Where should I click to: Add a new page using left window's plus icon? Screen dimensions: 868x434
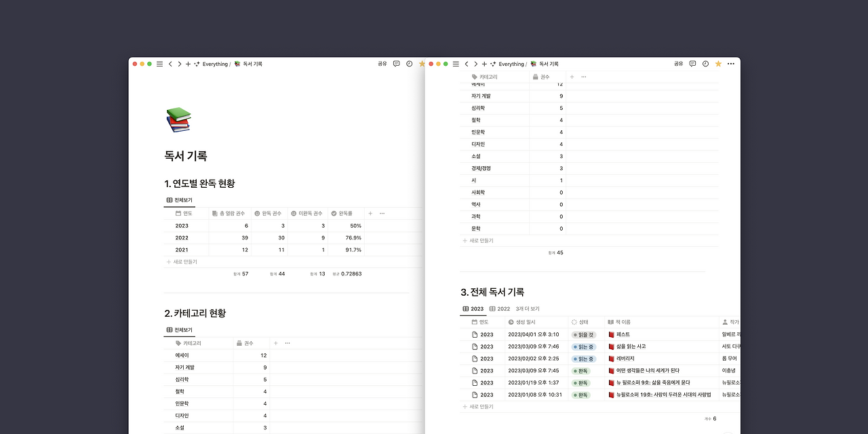[189, 64]
